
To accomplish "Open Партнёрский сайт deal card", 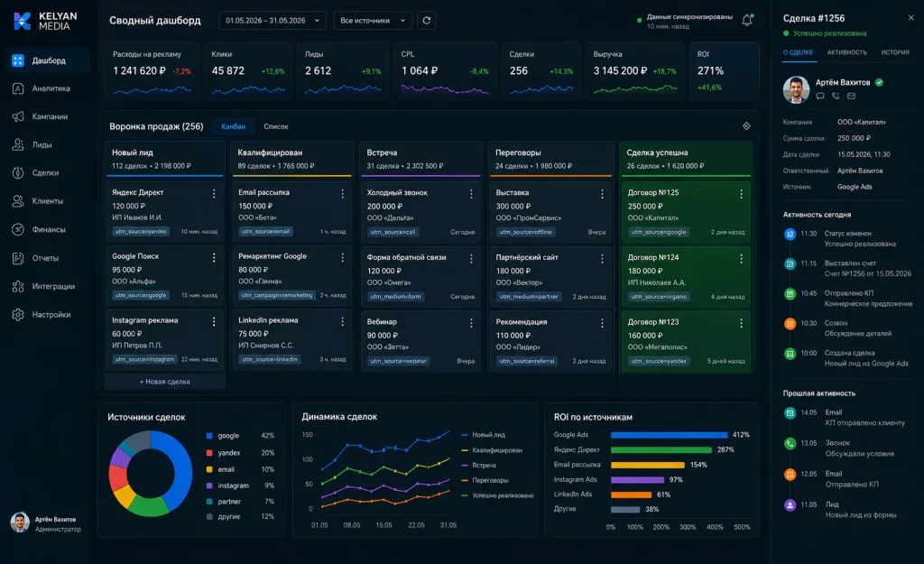I will (x=551, y=276).
